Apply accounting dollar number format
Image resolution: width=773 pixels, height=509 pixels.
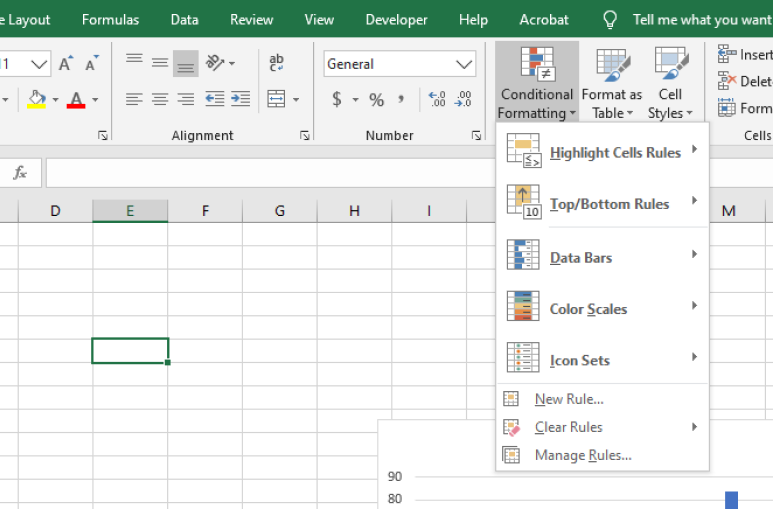point(337,99)
